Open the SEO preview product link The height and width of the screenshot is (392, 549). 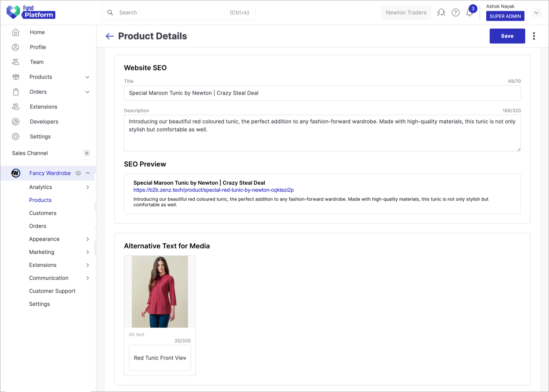[x=213, y=190]
